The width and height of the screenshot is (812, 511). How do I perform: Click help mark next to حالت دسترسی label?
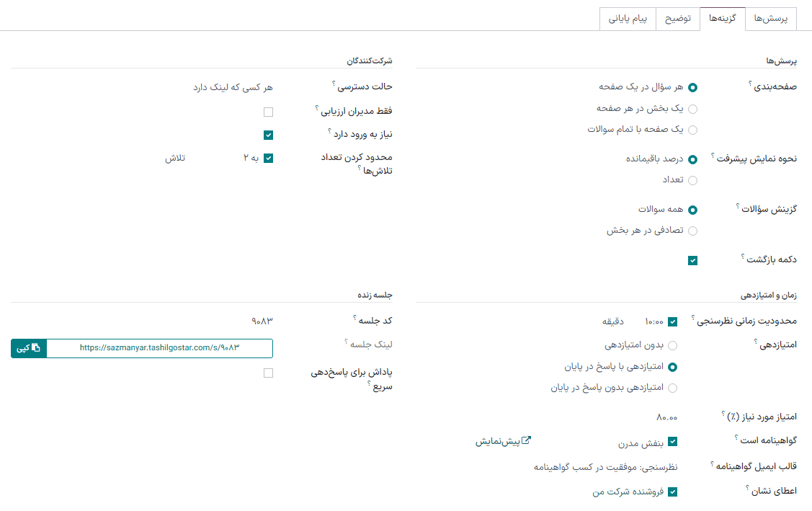click(x=334, y=84)
